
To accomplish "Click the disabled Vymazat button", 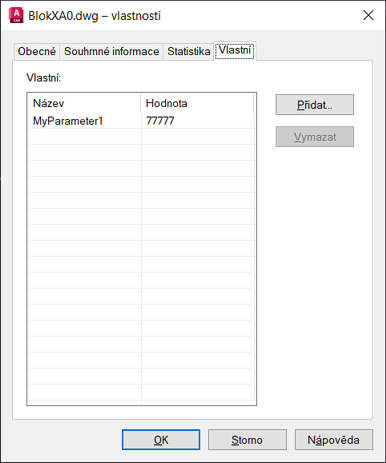I will tap(314, 137).
